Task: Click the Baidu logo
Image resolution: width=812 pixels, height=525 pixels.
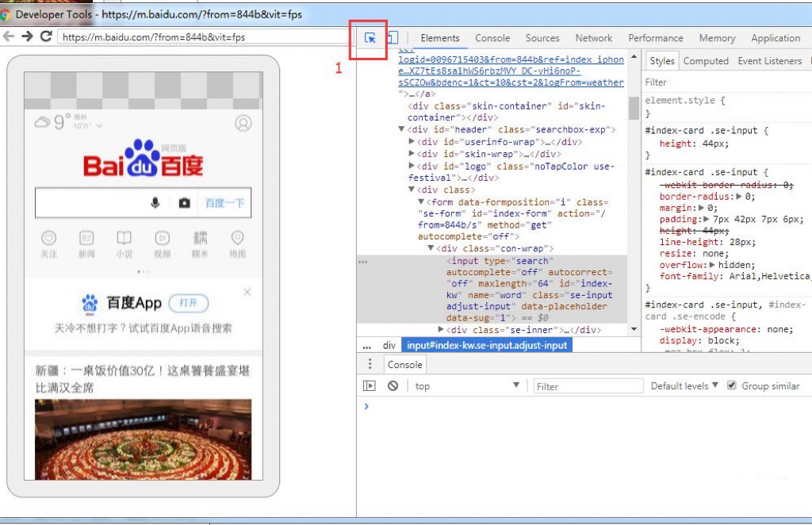Action: point(144,158)
